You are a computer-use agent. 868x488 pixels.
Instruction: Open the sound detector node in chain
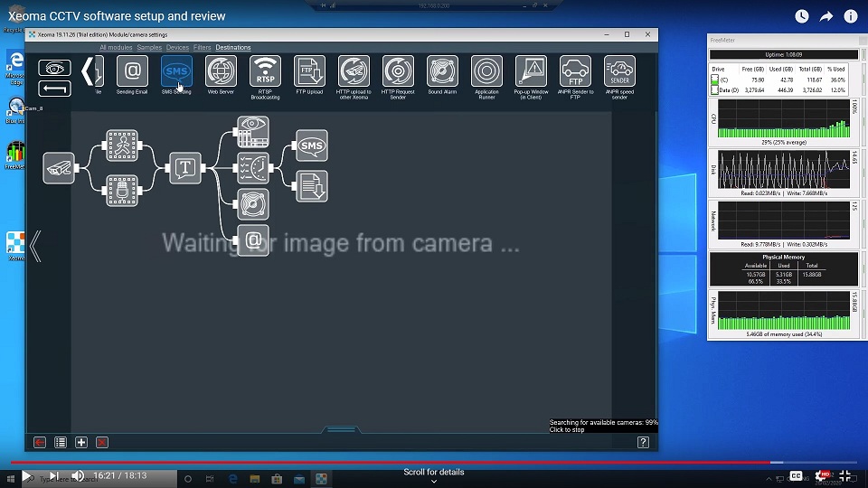[122, 191]
